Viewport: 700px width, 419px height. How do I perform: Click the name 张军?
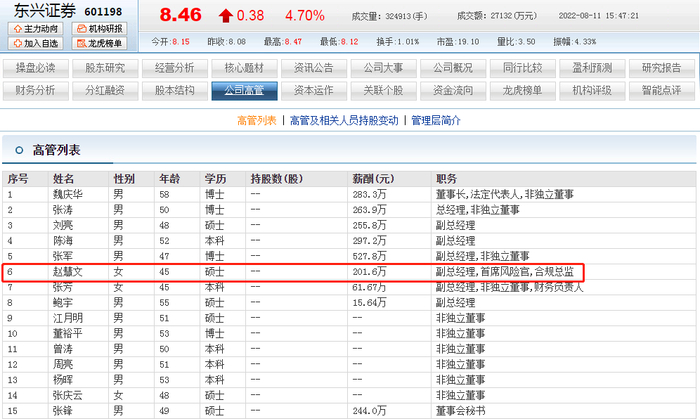coord(63,256)
